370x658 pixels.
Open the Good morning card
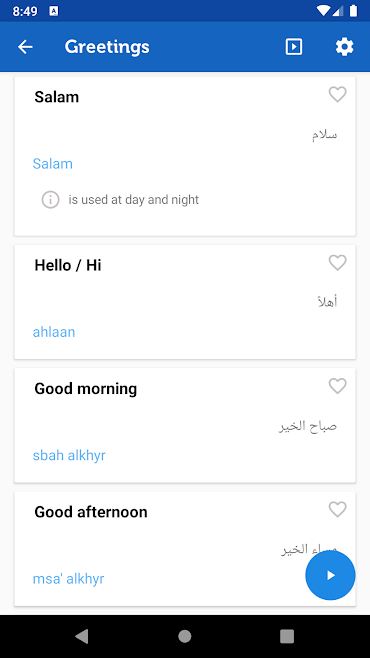185,425
